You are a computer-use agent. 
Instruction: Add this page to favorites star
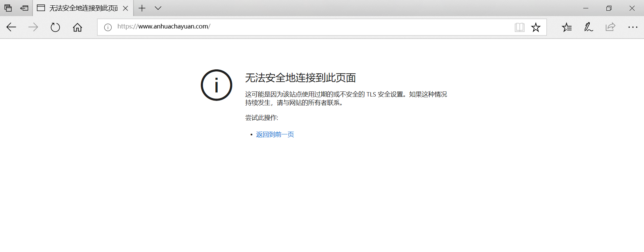click(536, 27)
